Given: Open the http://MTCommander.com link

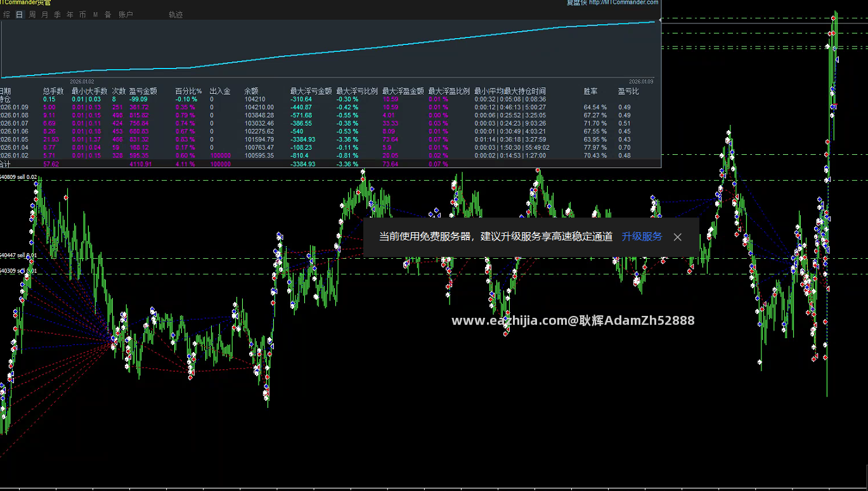Looking at the screenshot, I should tap(623, 3).
